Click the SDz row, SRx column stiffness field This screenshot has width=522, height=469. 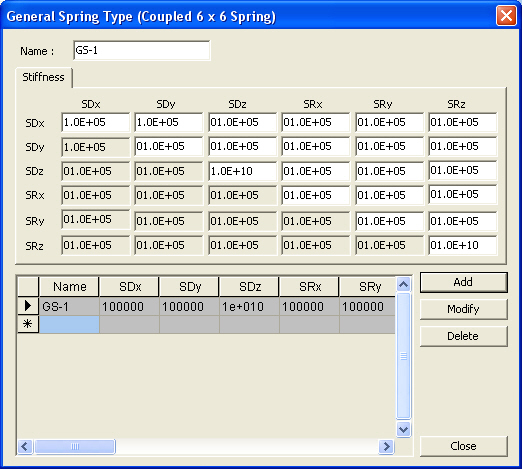(x=315, y=171)
